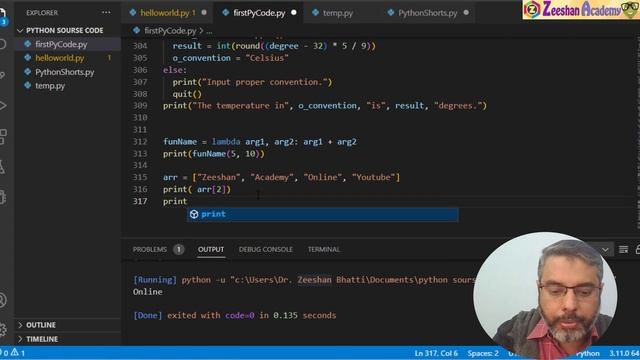Close the unsaved firstPyCode.py tab dot

point(293,13)
